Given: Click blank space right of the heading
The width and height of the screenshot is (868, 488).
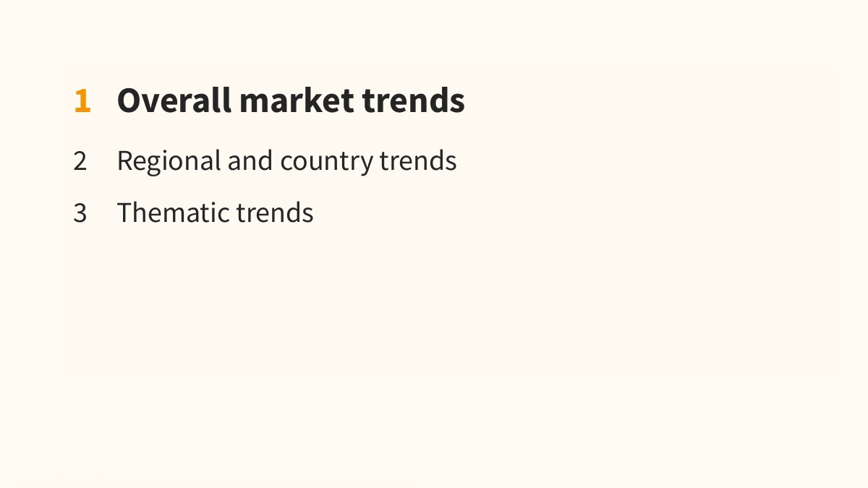Looking at the screenshot, I should click(x=651, y=100).
